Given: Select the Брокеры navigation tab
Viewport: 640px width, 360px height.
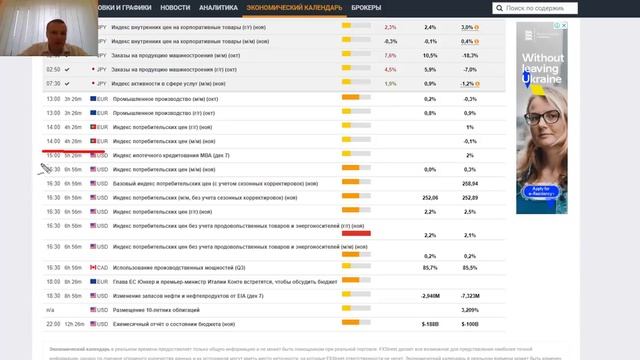Looking at the screenshot, I should (x=366, y=8).
